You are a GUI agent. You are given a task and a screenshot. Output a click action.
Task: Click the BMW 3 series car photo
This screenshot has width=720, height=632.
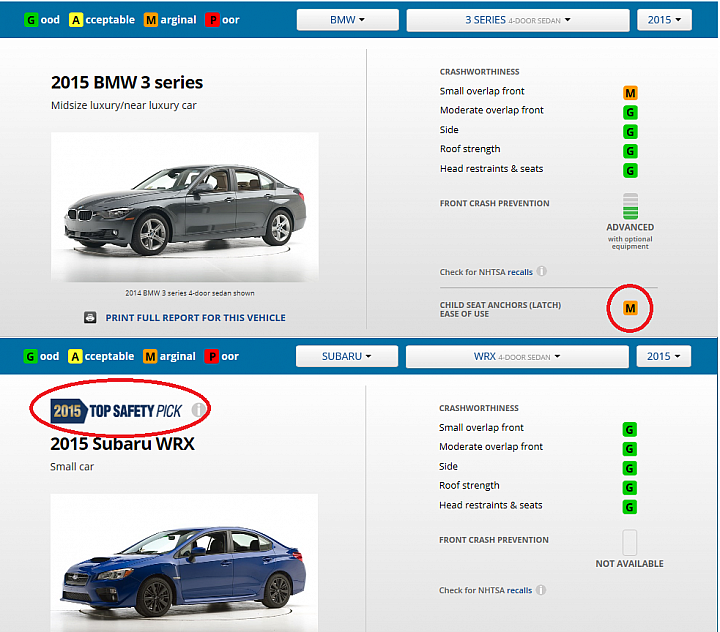coord(185,207)
